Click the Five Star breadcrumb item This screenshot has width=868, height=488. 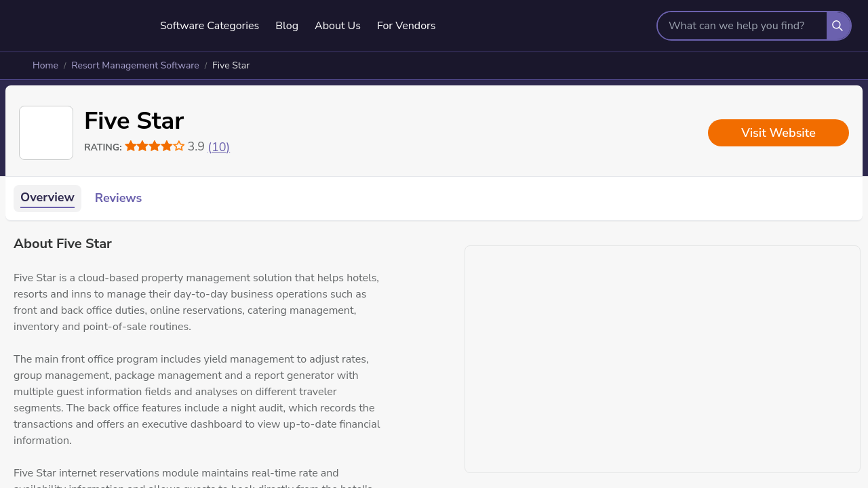(231, 66)
